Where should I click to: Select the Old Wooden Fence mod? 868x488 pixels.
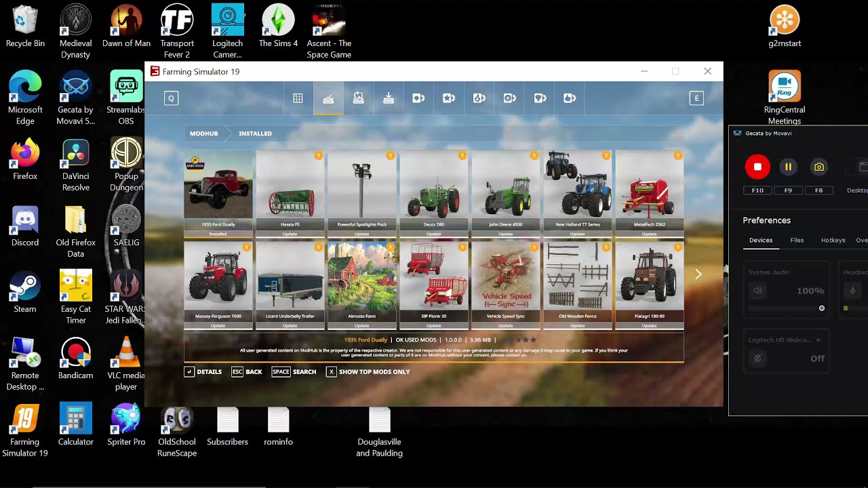tap(578, 285)
